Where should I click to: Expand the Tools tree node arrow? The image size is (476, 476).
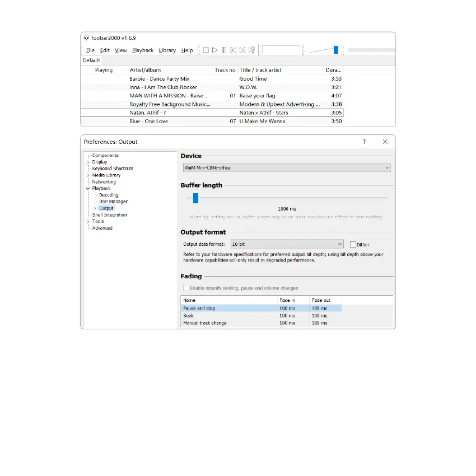coord(88,222)
